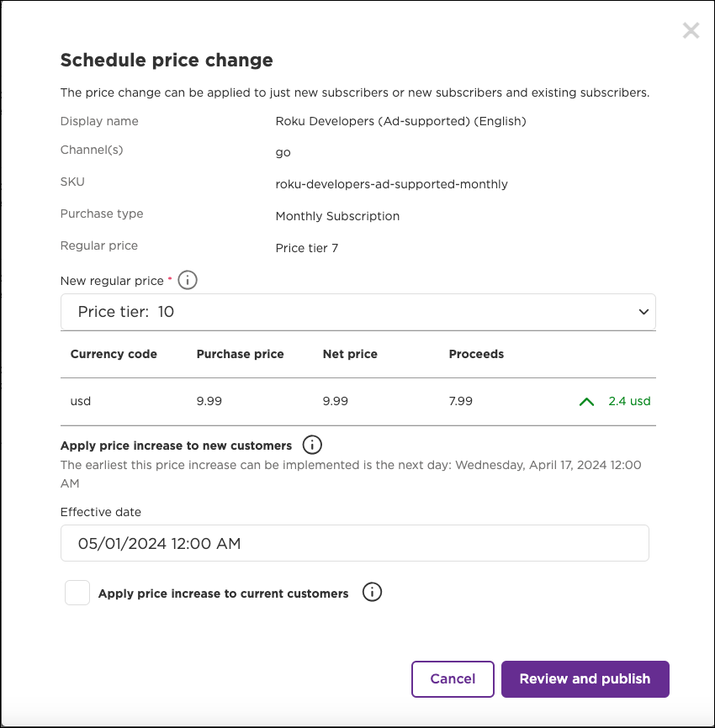Click the Effective date field

point(354,543)
